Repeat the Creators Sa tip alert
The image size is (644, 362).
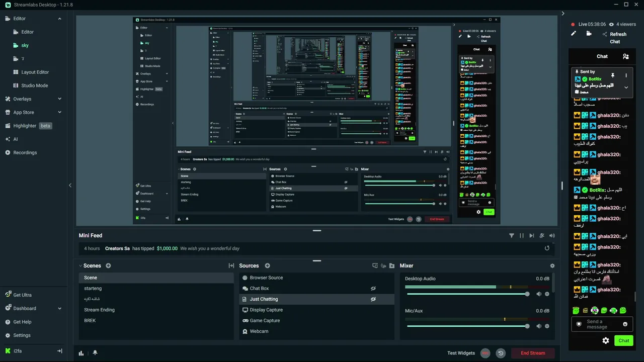pos(547,248)
